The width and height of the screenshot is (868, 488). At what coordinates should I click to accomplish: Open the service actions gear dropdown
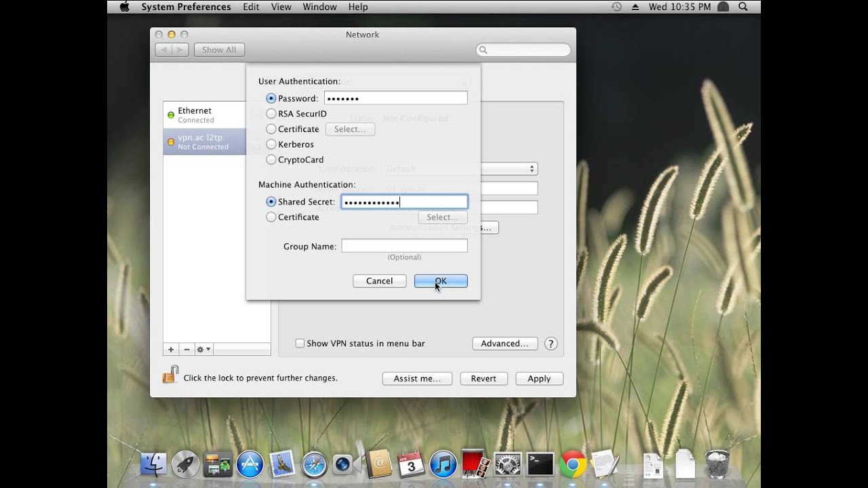point(203,349)
